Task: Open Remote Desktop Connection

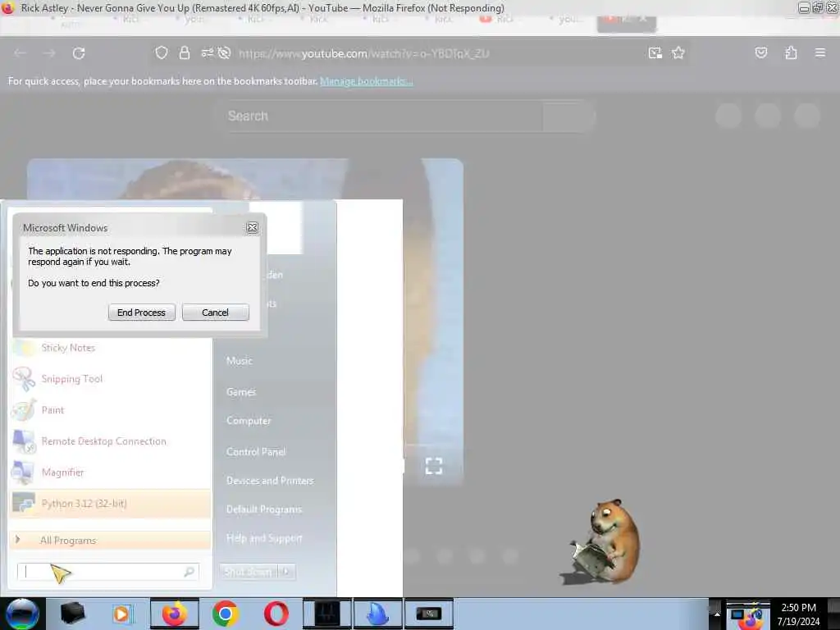Action: click(x=111, y=441)
